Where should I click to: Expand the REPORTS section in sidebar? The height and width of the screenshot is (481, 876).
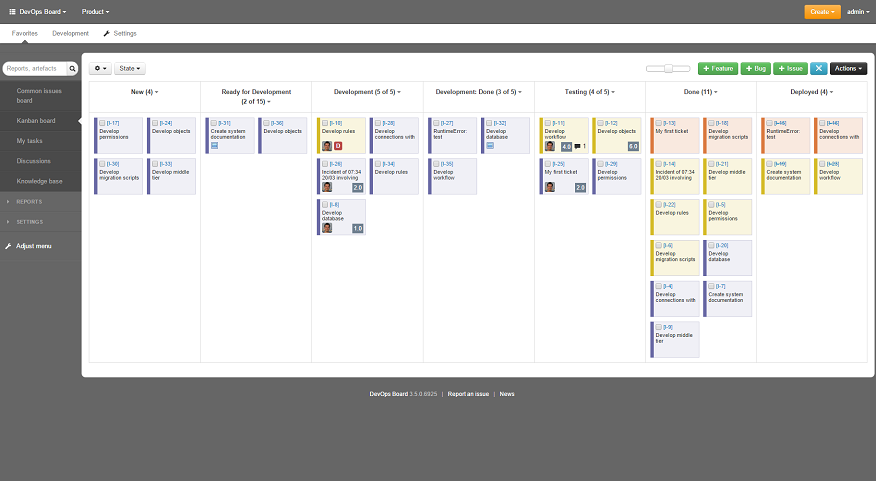[x=29, y=202]
